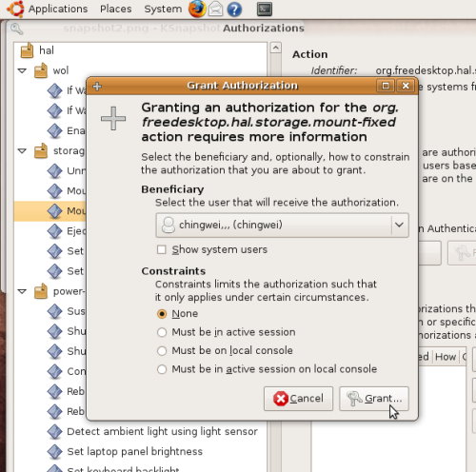Image resolution: width=476 pixels, height=472 pixels.
Task: Click the diamond icon of Ejec row
Action: (x=54, y=231)
